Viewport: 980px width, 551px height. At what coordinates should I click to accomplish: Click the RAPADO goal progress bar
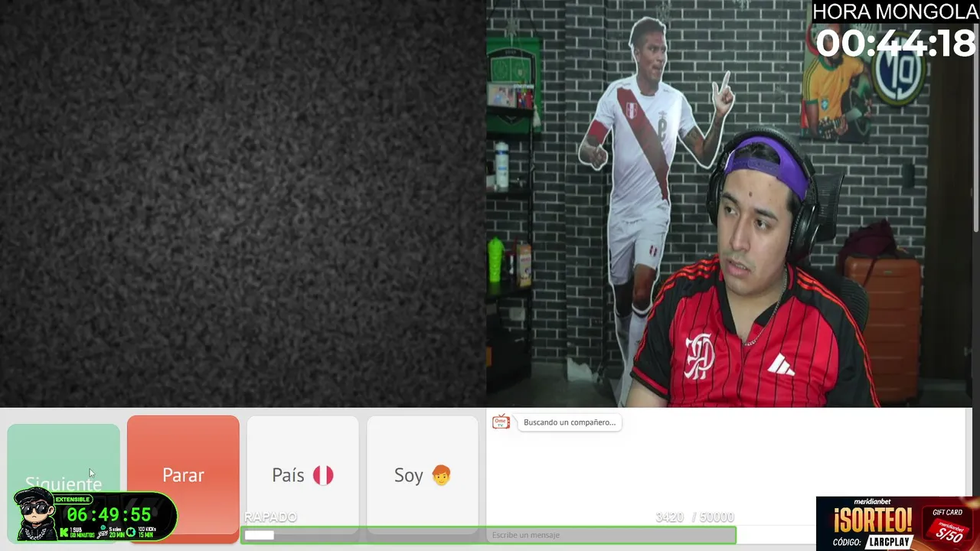(x=488, y=535)
